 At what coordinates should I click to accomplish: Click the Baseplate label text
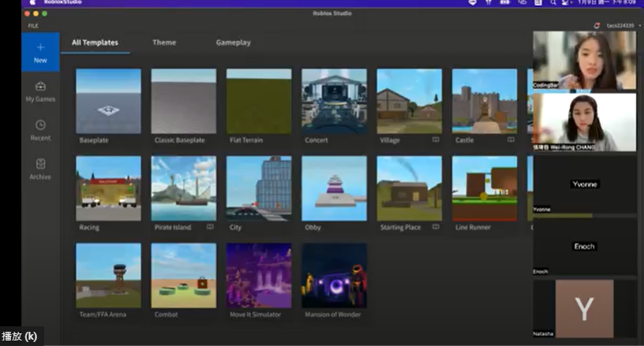(x=94, y=140)
